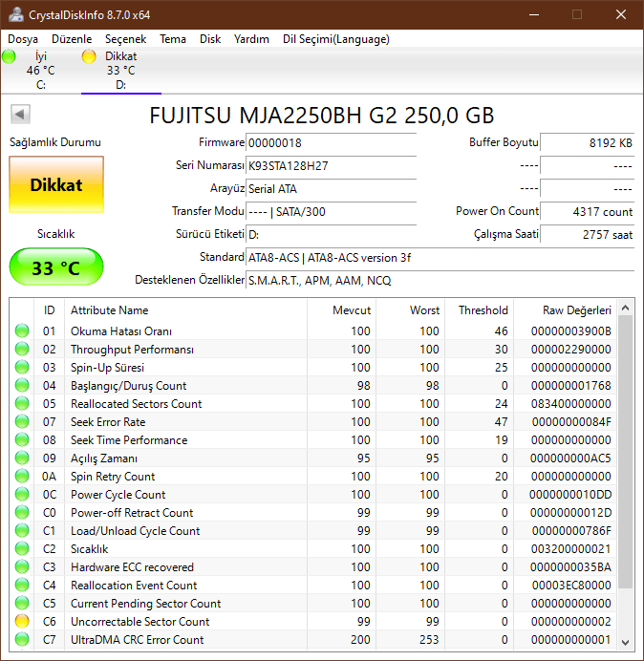This screenshot has height=661, width=644.
Task: Open the Düzenle menu
Action: coord(72,39)
